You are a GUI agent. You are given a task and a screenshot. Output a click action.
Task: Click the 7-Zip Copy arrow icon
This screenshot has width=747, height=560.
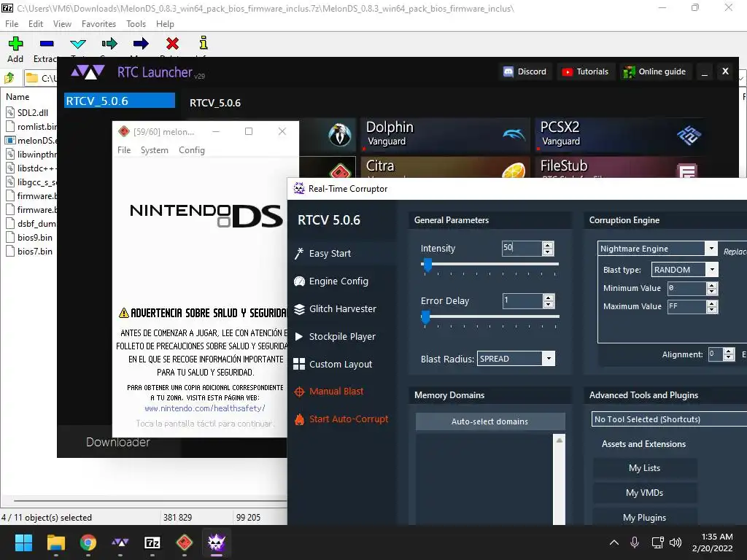pyautogui.click(x=109, y=44)
